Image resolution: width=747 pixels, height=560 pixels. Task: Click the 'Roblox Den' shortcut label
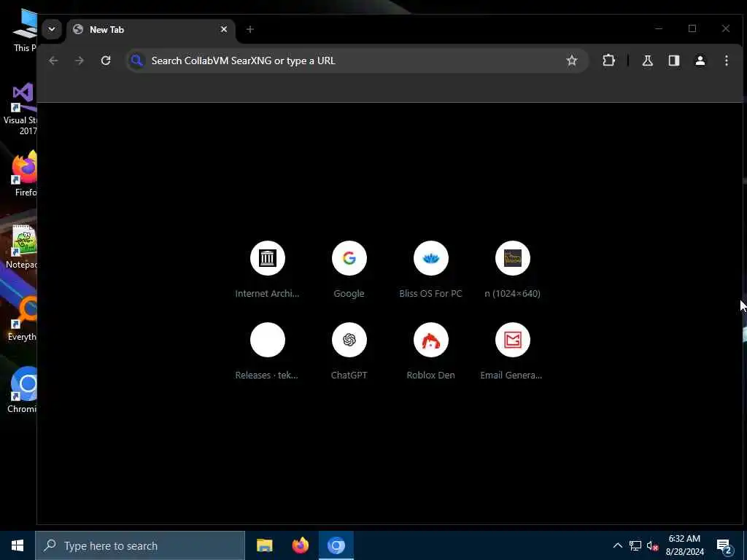430,375
